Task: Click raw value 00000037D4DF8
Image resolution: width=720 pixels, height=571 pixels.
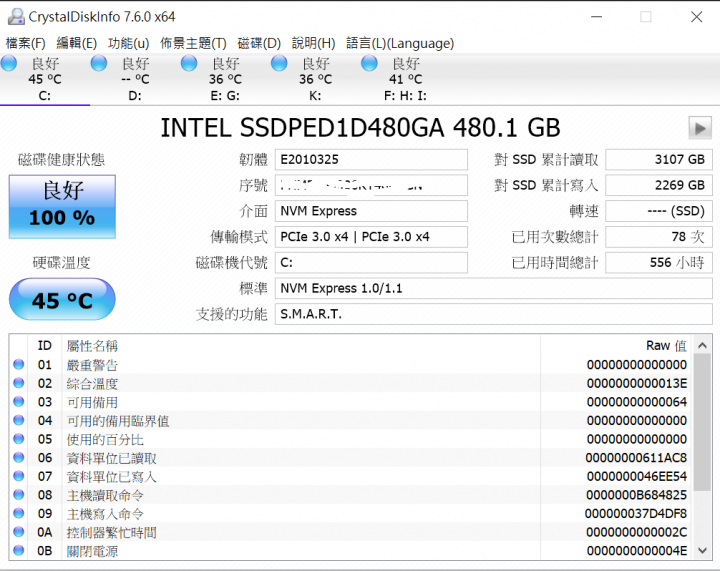Action: (x=636, y=514)
